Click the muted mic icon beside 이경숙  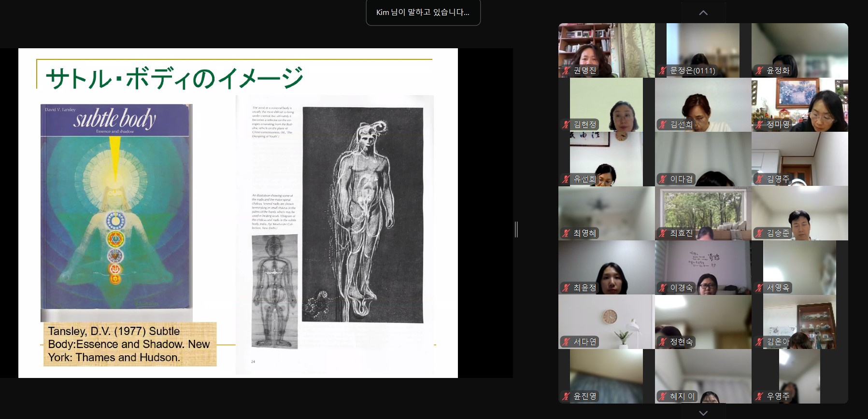pyautogui.click(x=663, y=288)
